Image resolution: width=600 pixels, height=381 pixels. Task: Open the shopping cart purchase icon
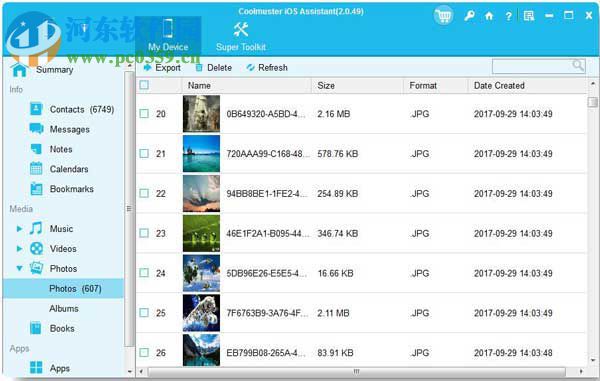(x=443, y=16)
